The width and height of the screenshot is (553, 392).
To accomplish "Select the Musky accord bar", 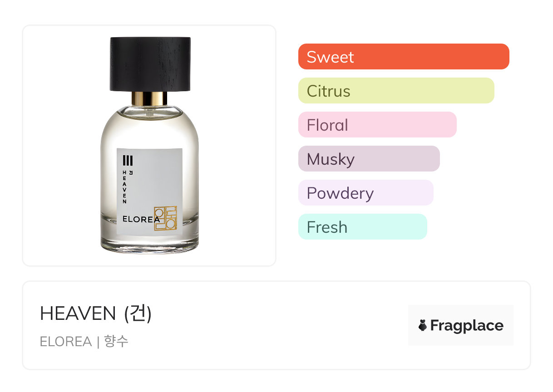I will tap(369, 159).
